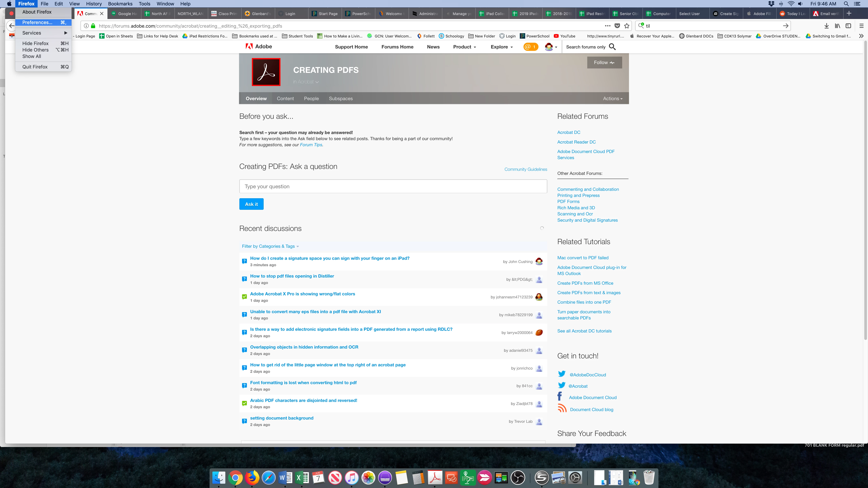Open the Firefox hamburger menu

(x=862, y=26)
